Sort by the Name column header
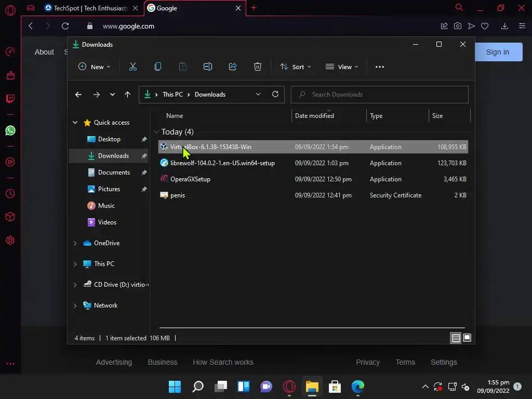The width and height of the screenshot is (532, 399). tap(175, 116)
